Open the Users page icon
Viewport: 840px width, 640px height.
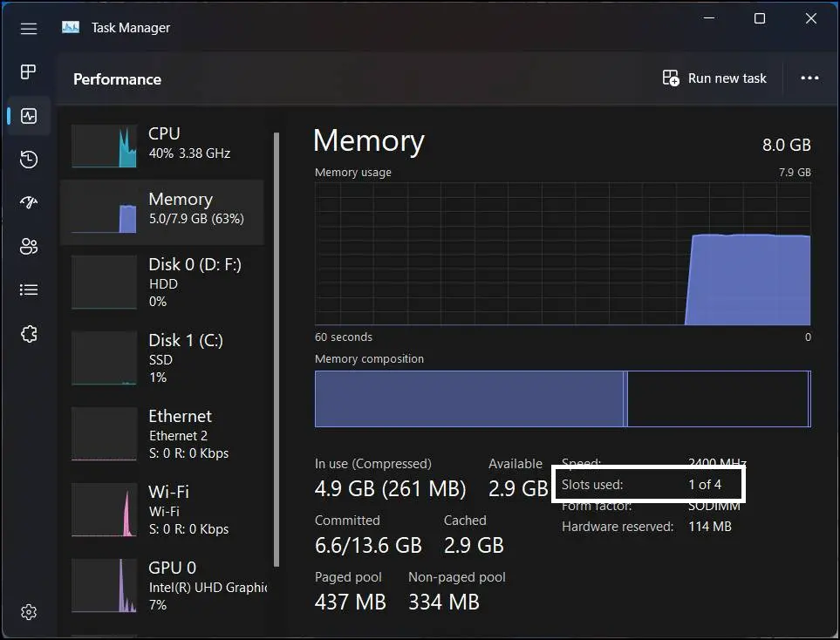(29, 247)
